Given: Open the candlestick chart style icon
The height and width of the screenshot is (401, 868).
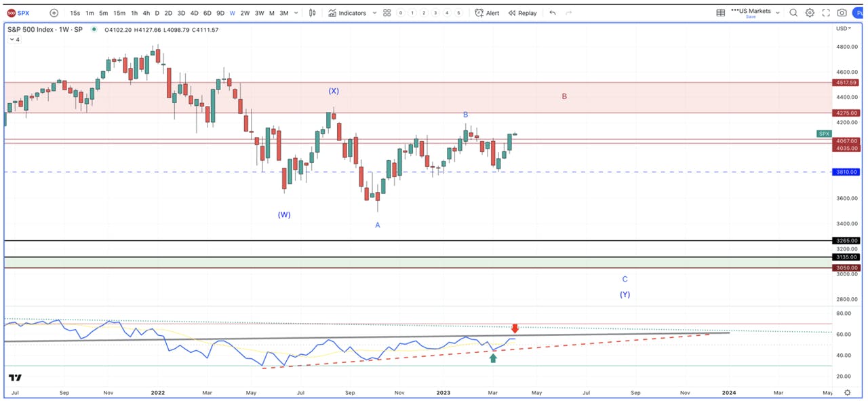Looking at the screenshot, I should point(312,13).
